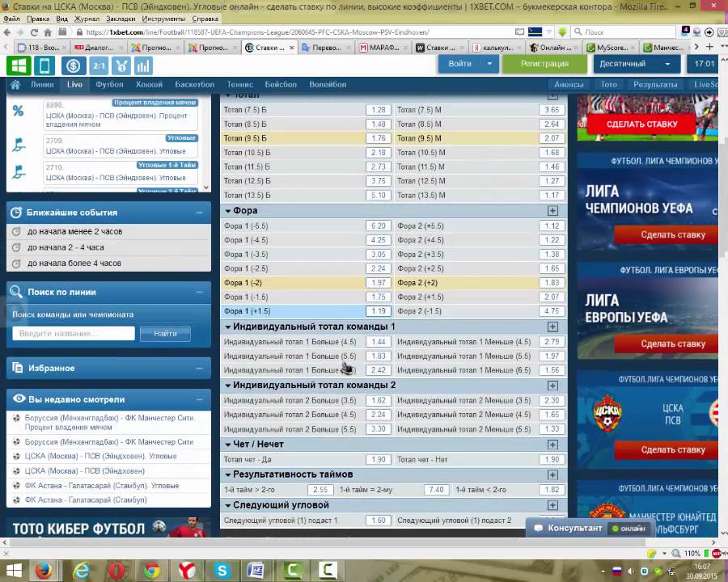The image size is (728, 582).
Task: Collapse the Чет / Нечет section
Action: click(228, 445)
